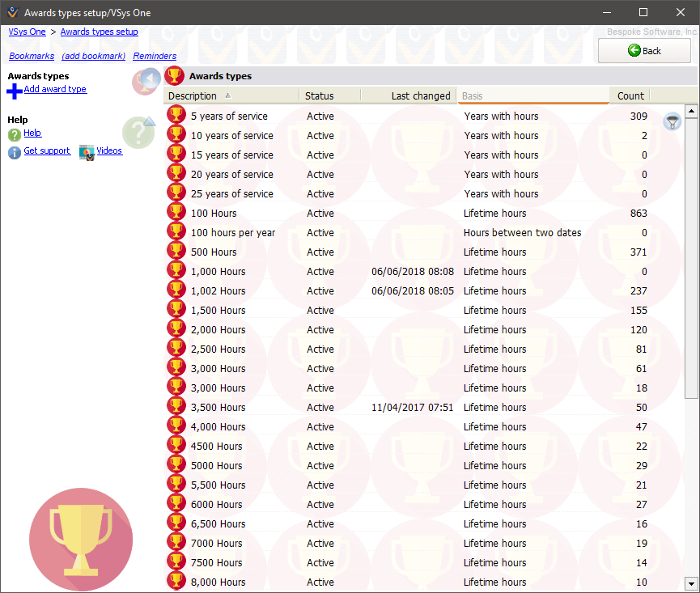
Task: Click the Last changed column header
Action: click(x=420, y=95)
